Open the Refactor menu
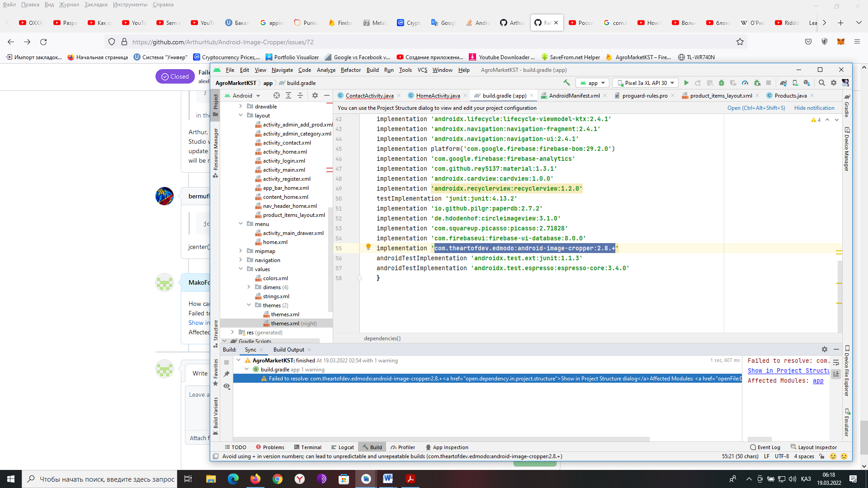Image resolution: width=868 pixels, height=488 pixels. click(351, 70)
